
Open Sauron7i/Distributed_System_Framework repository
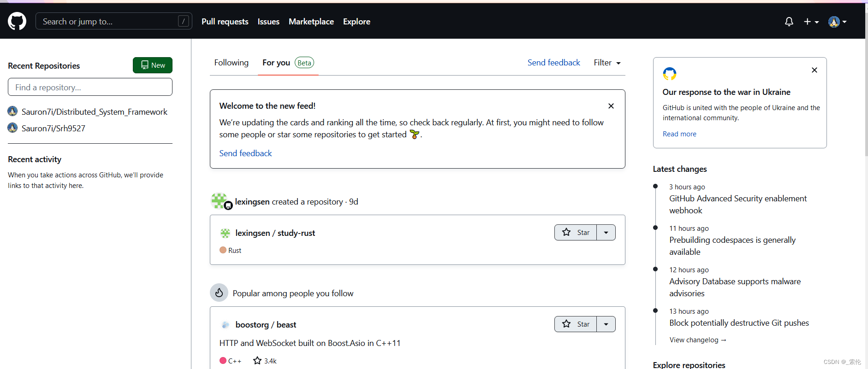95,112
